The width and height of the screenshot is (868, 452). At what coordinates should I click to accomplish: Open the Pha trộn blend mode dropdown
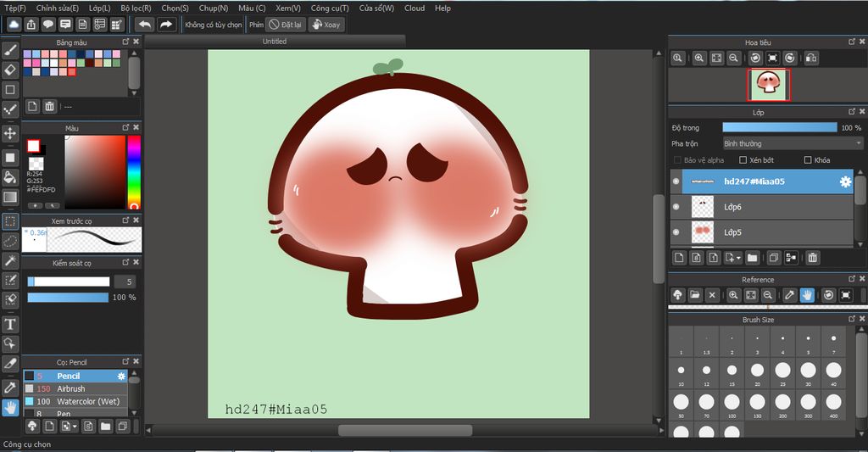793,143
